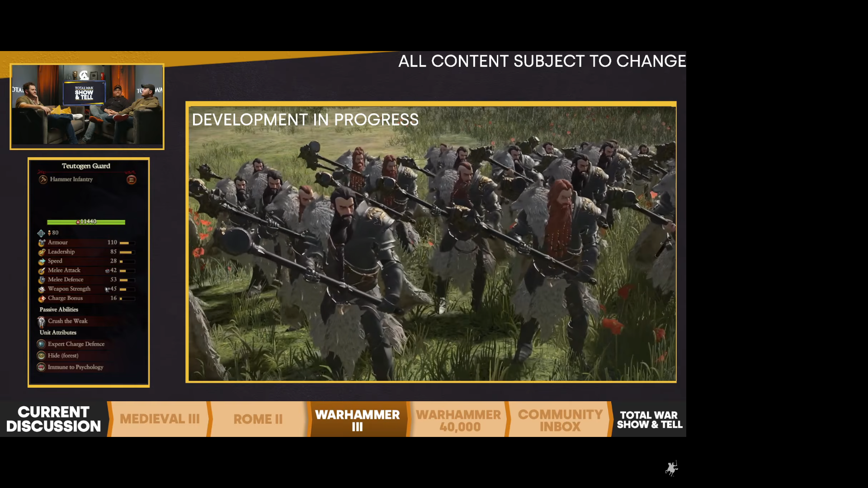Click the Leadership value 85
Screen dimensions: 868x488
[x=113, y=252]
